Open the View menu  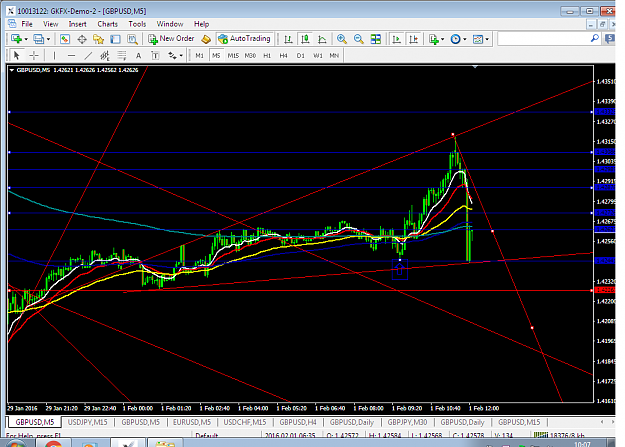click(50, 24)
